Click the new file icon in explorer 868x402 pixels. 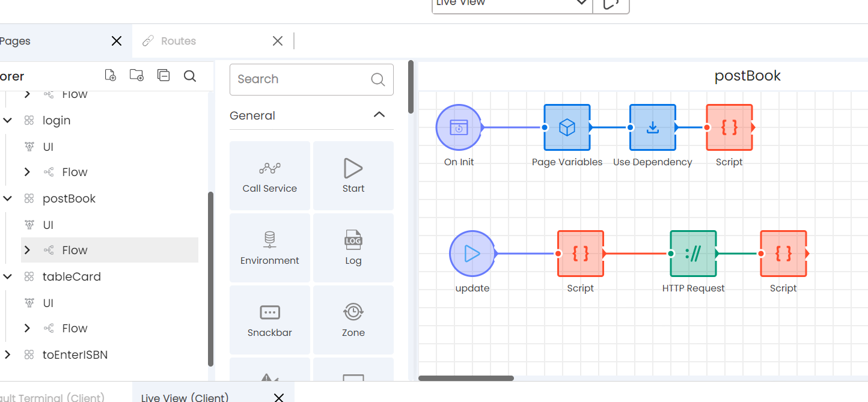110,76
